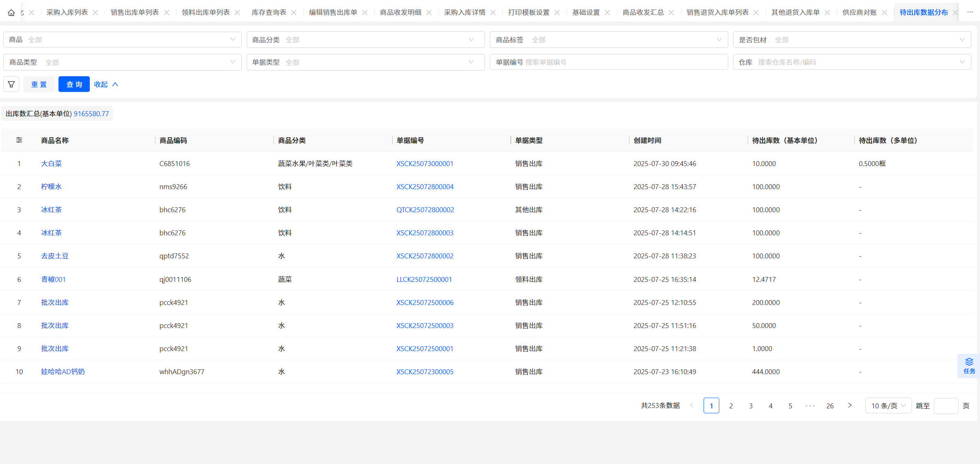980x464 pixels.
Task: Click the 重置 reset button
Action: [x=39, y=84]
